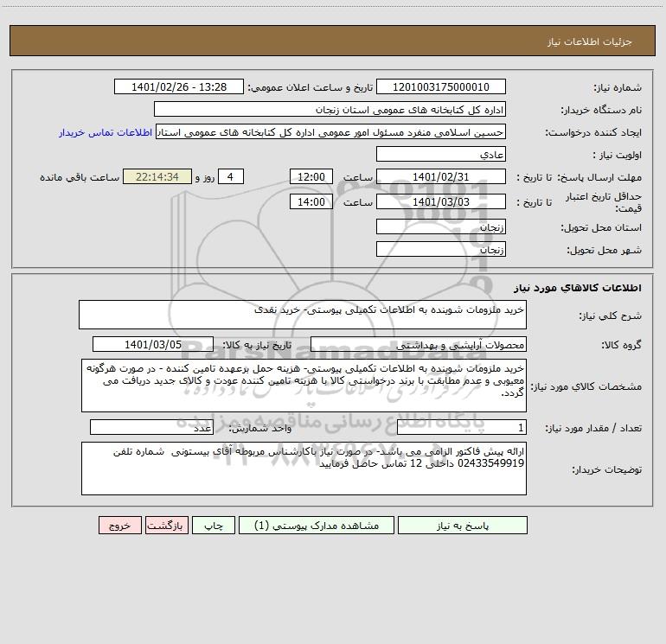Click the label 'حداقل تاریخ اعتبار قیمت:'
The height and width of the screenshot is (644, 666).
coord(604,202)
